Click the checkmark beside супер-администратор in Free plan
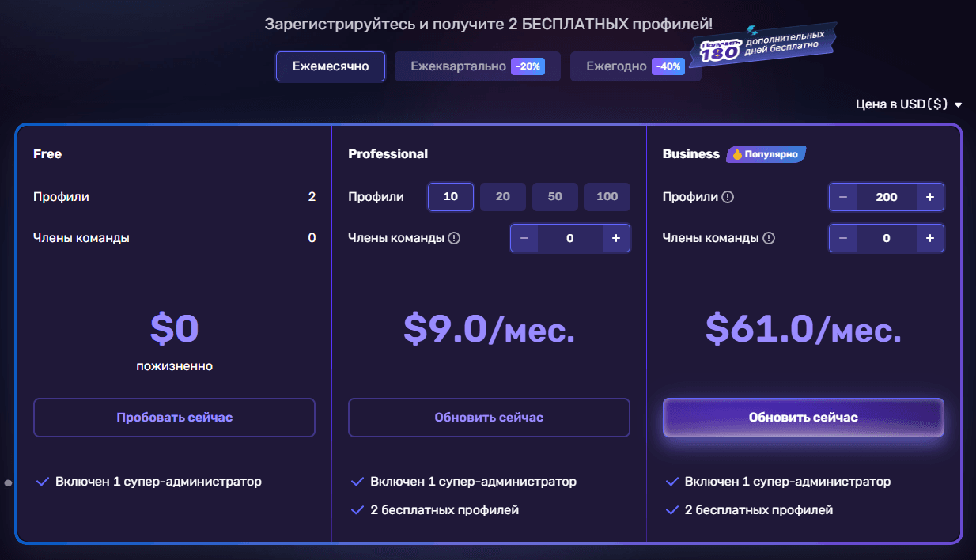 point(42,481)
